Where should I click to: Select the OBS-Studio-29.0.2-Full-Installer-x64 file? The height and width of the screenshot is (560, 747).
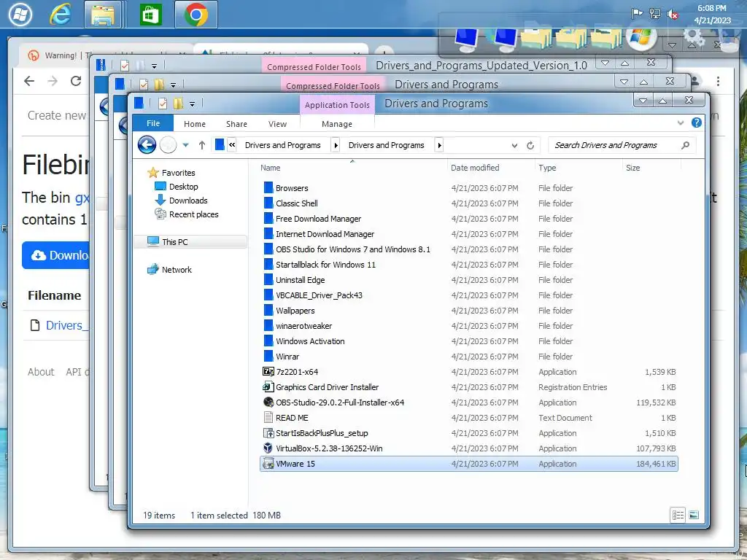[x=340, y=402]
